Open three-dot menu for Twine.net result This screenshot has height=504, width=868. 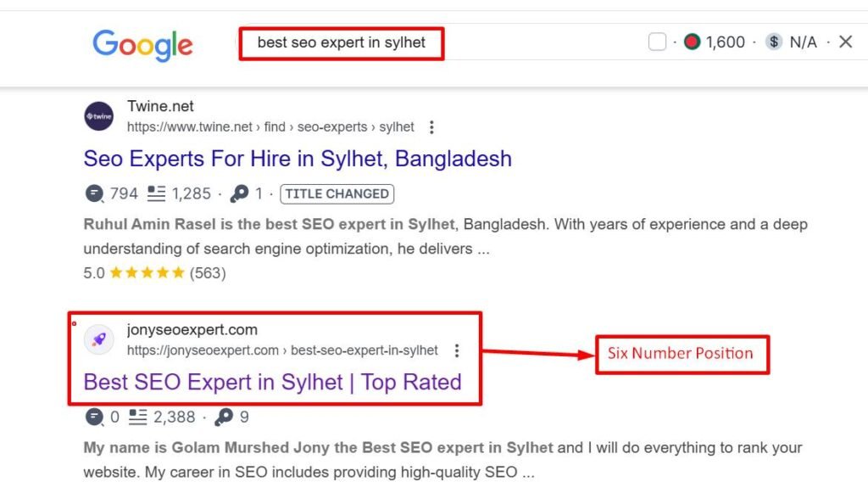431,127
